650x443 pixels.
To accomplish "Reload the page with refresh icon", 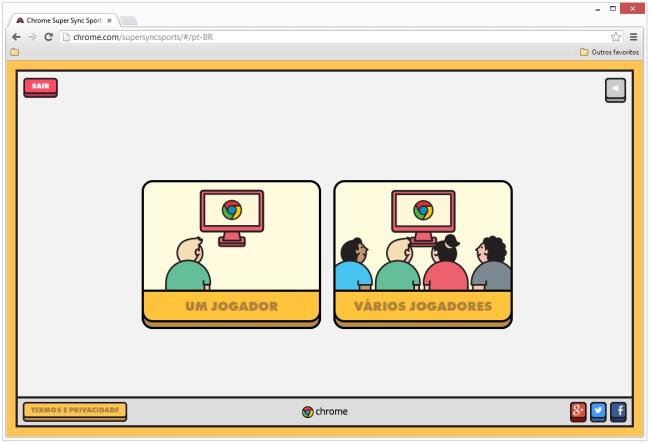I will (x=49, y=37).
